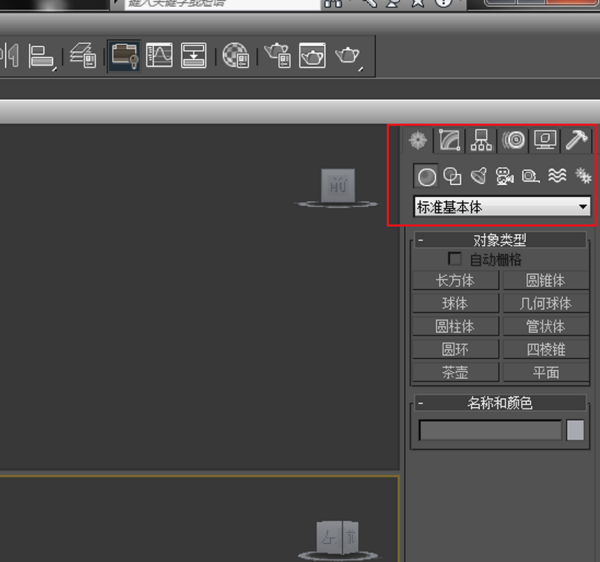Click the 球体 button
The image size is (600, 562).
[x=455, y=304]
